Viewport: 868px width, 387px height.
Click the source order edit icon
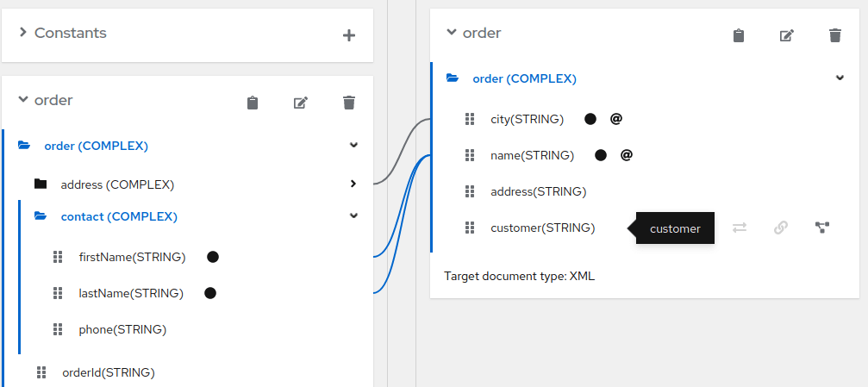tap(300, 103)
